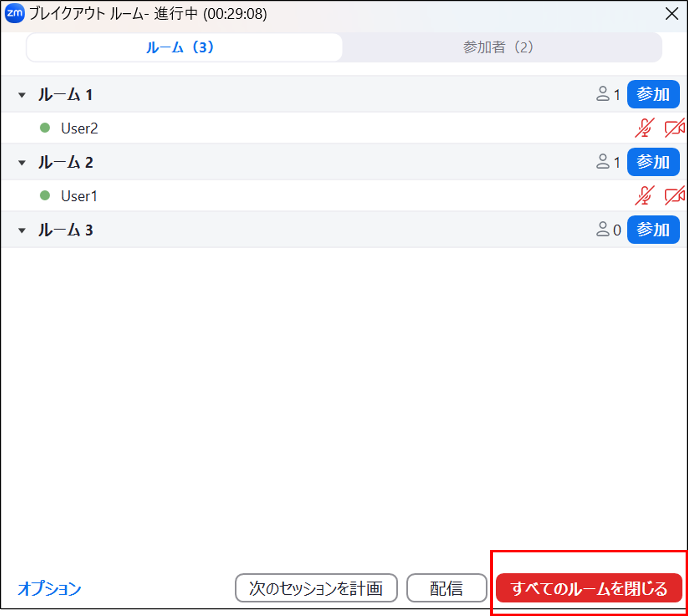Click the Zoom logo in title bar
The width and height of the screenshot is (688, 616).
click(x=15, y=14)
